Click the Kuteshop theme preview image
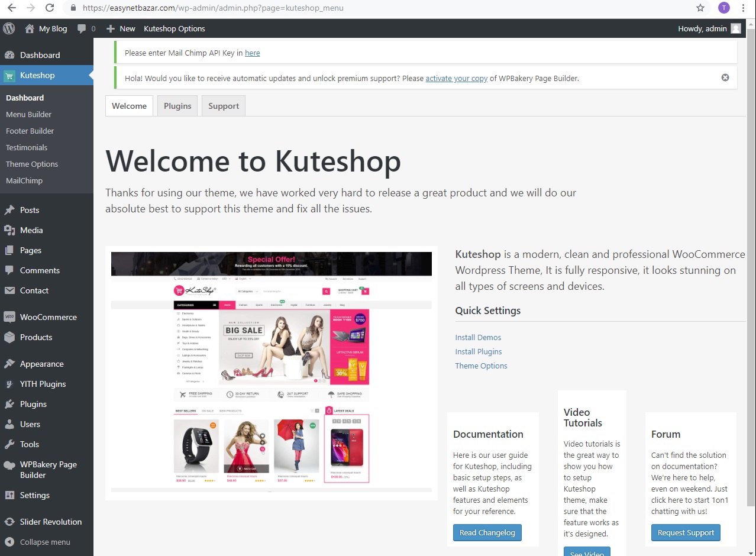This screenshot has height=556, width=756. [x=272, y=373]
